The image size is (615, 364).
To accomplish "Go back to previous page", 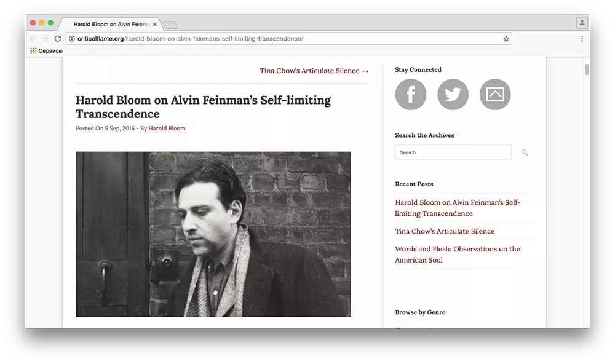I will 33,39.
